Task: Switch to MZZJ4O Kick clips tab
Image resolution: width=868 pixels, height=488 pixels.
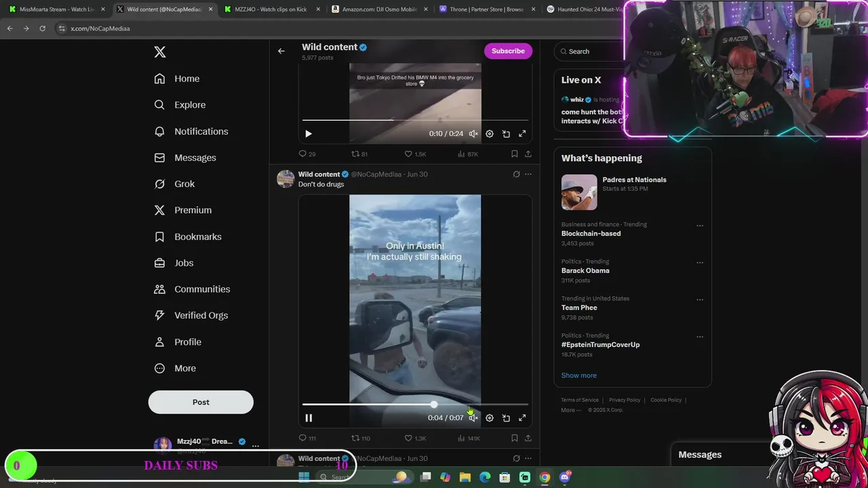Action: [x=271, y=9]
